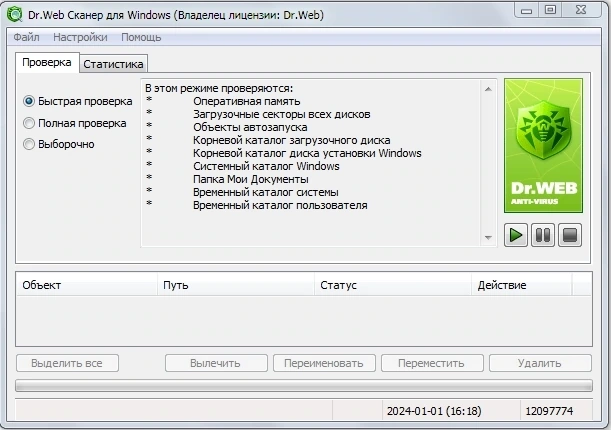The height and width of the screenshot is (430, 611).
Task: Click date 2024-01-01 (16:18) in status bar
Action: click(434, 411)
